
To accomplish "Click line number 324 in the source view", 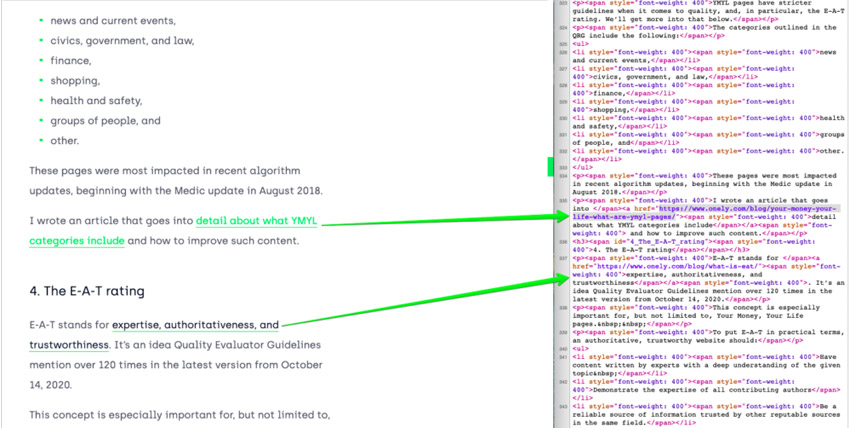I will pos(565,27).
